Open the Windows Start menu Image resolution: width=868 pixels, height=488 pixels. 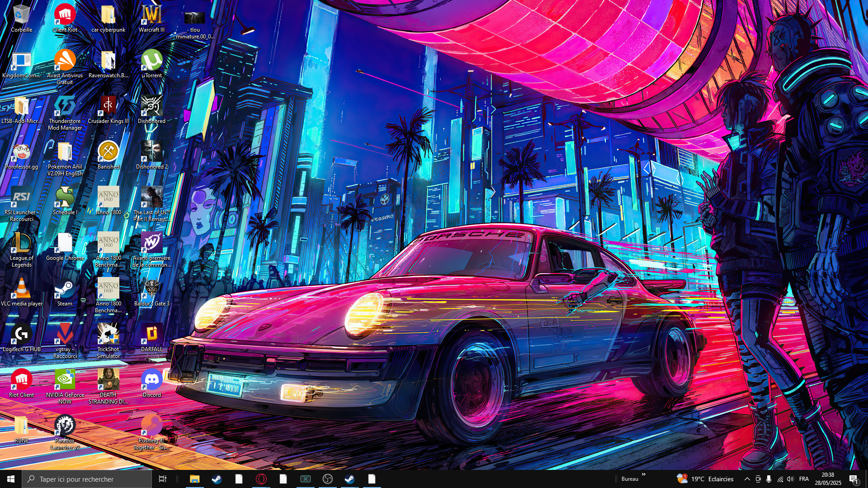tap(11, 479)
